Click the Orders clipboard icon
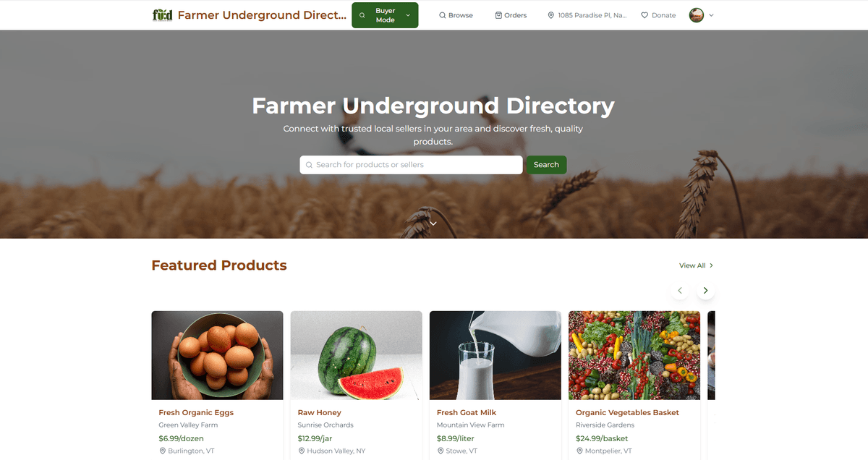 (x=498, y=15)
